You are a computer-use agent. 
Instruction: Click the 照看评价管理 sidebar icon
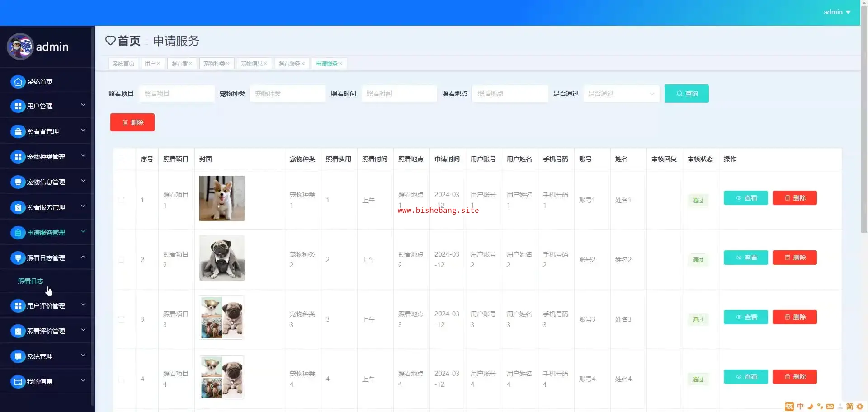click(x=18, y=331)
